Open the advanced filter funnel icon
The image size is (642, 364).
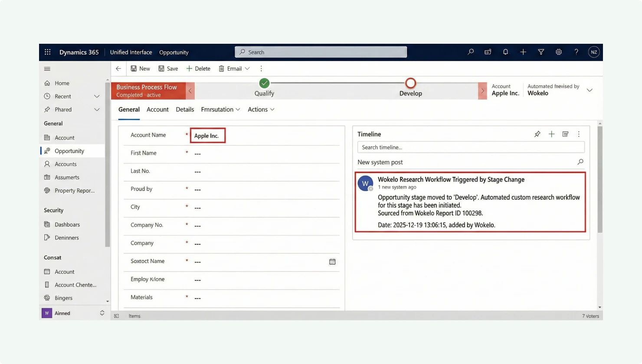541,52
